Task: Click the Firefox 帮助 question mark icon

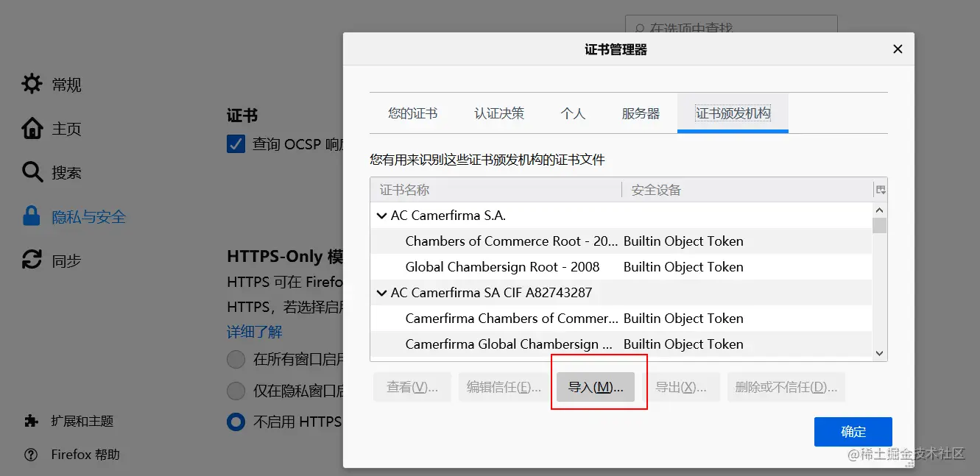Action: 31,454
